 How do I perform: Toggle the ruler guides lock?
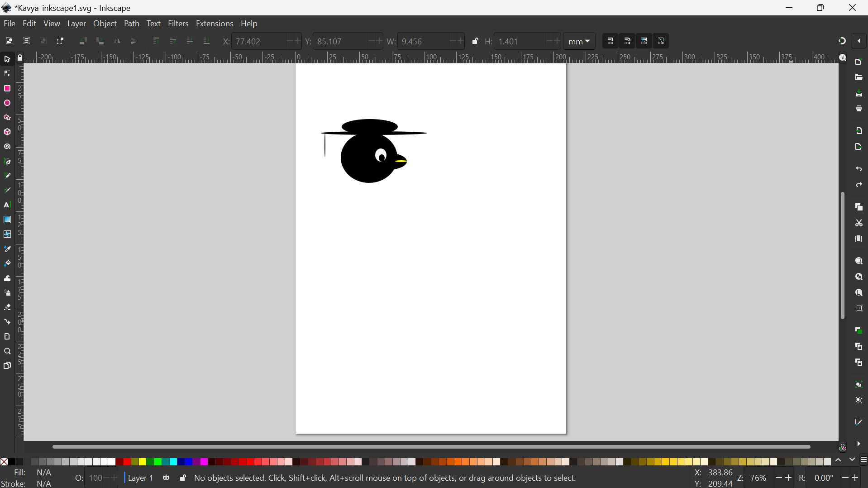click(20, 58)
